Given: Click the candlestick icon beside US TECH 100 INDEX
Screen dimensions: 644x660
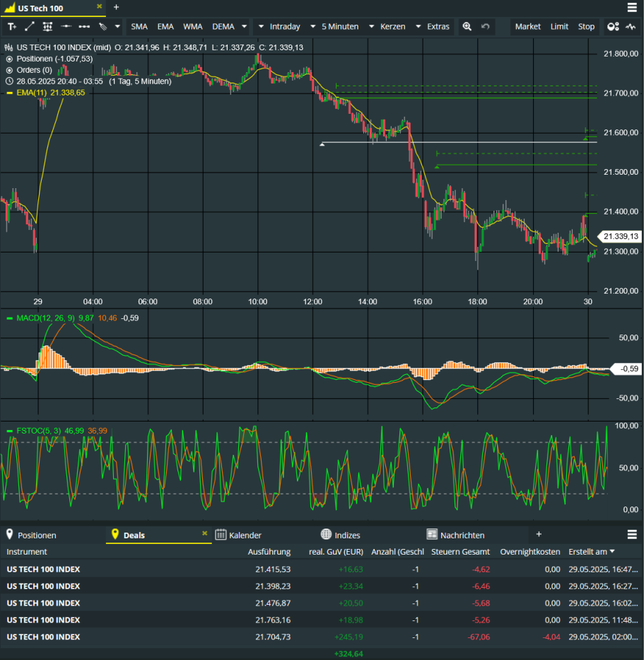Looking at the screenshot, I should (8, 47).
